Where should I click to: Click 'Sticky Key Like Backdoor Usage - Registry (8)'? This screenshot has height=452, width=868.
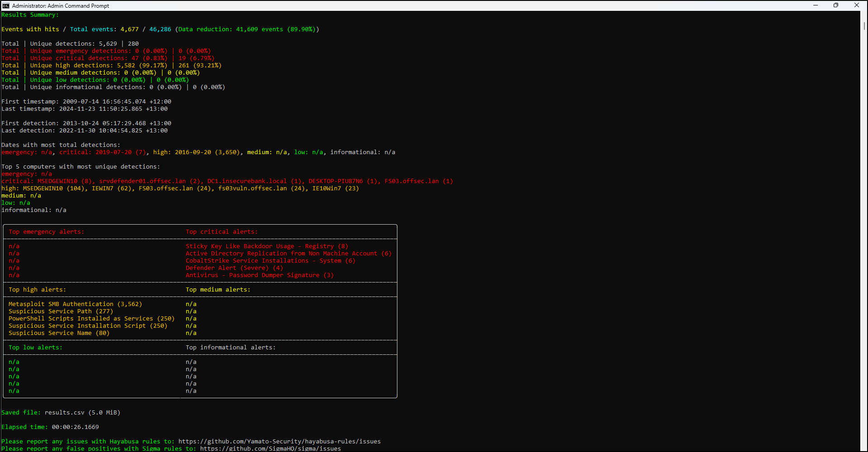(267, 246)
